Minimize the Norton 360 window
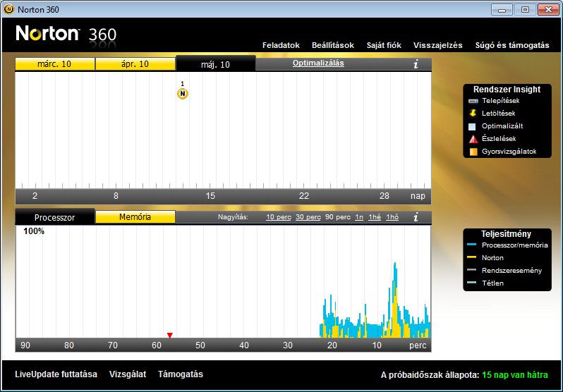This screenshot has height=392, width=563. coord(502,10)
